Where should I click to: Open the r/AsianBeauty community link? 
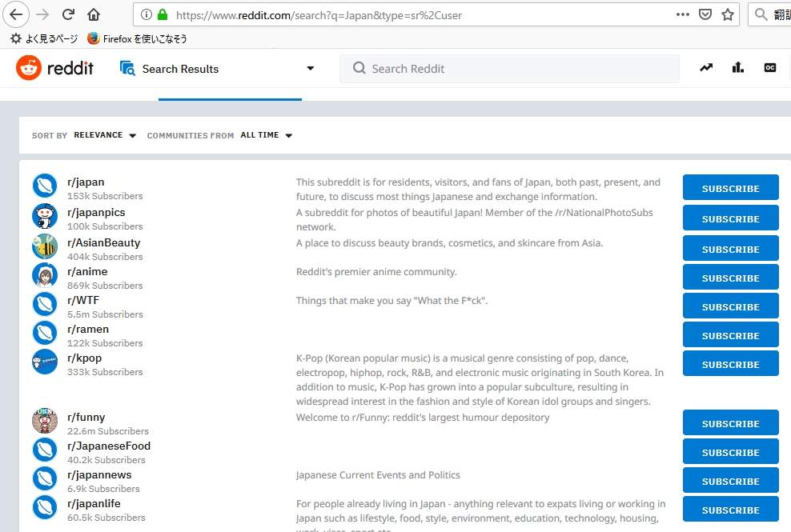click(x=104, y=242)
